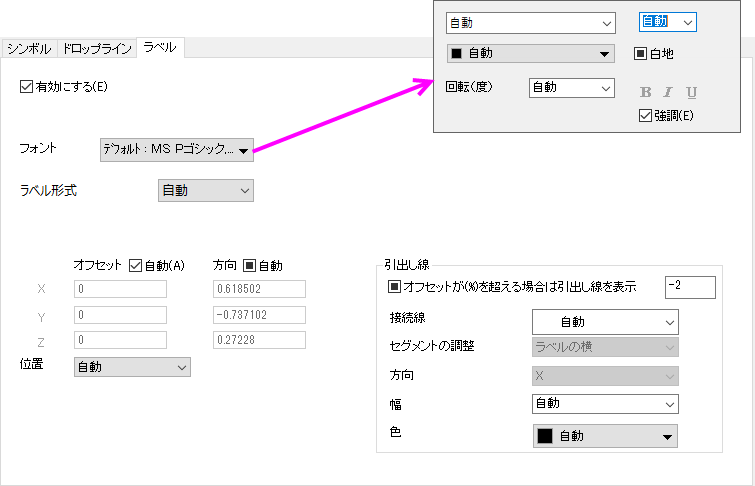Screen dimensions: 755x486
Task: Click X offset input field
Action: pos(120,289)
